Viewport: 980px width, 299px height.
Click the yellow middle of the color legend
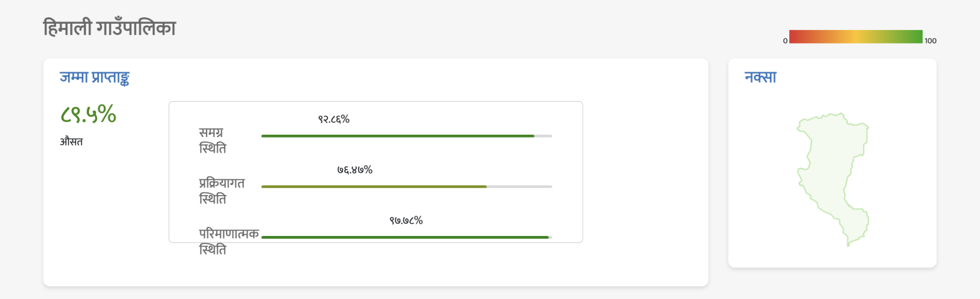click(x=856, y=37)
